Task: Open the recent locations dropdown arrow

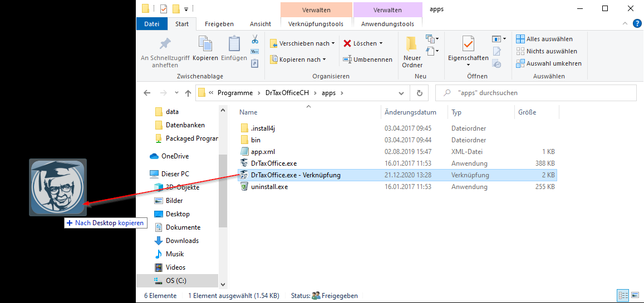Action: 176,93
